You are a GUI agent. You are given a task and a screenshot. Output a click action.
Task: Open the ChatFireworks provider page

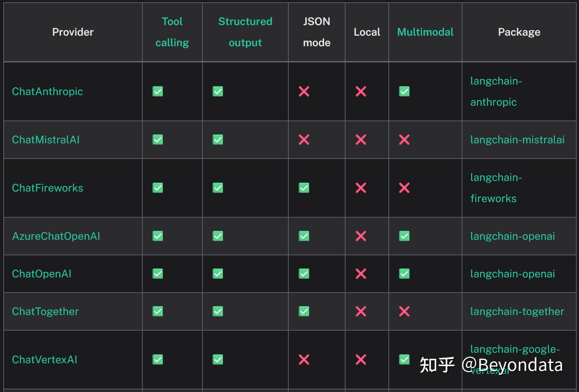click(x=47, y=188)
